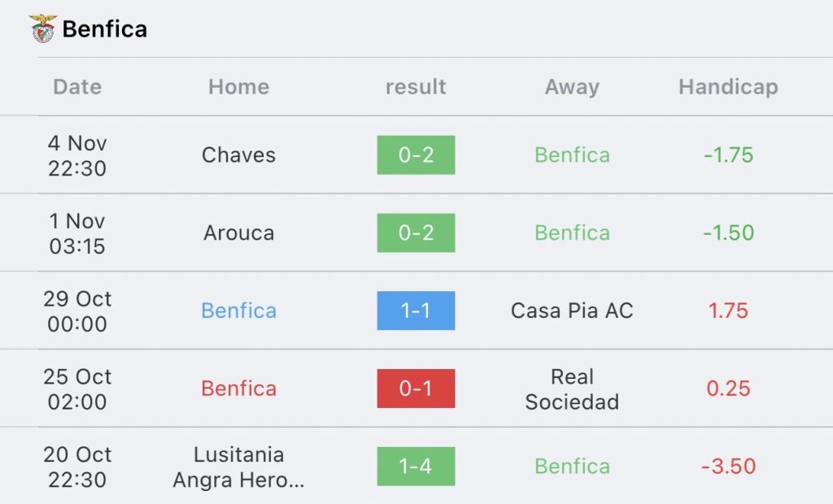Select blue Benfica home name versus Casa Pia

238,311
